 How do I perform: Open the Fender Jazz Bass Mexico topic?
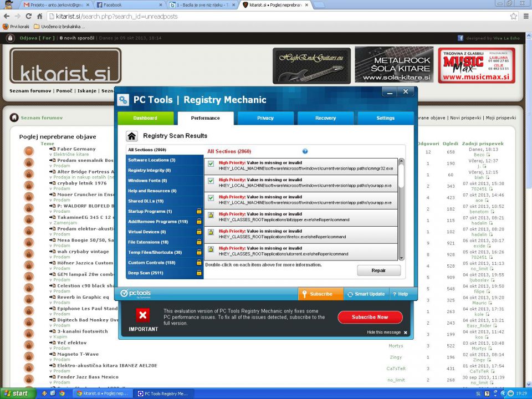tap(88, 377)
